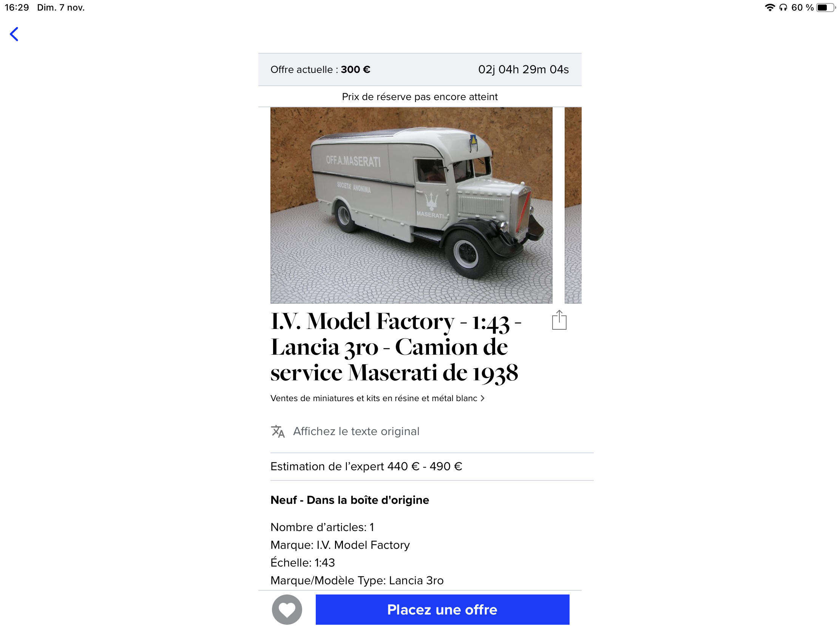The width and height of the screenshot is (840, 630).
Task: Tap the countdown timer 02j 04h
Action: pyautogui.click(x=523, y=69)
